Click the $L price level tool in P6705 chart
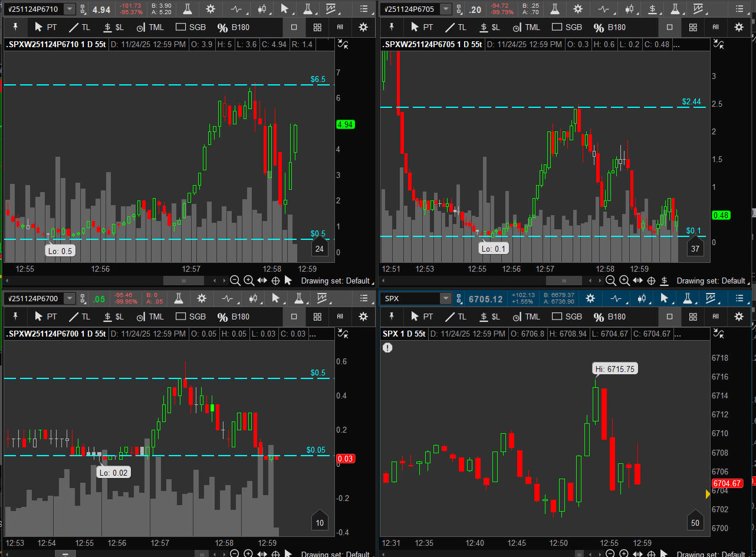The height and width of the screenshot is (557, 756). (491, 27)
